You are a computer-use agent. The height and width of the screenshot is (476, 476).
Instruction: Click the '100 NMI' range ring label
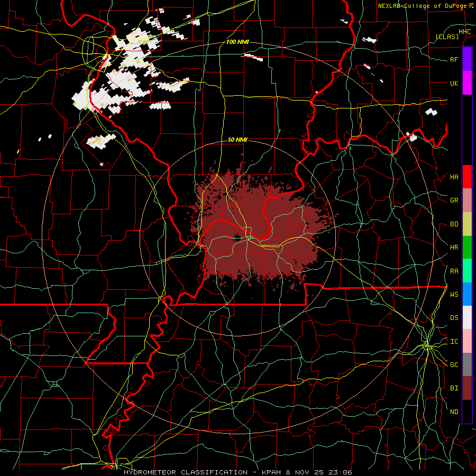pyautogui.click(x=237, y=42)
